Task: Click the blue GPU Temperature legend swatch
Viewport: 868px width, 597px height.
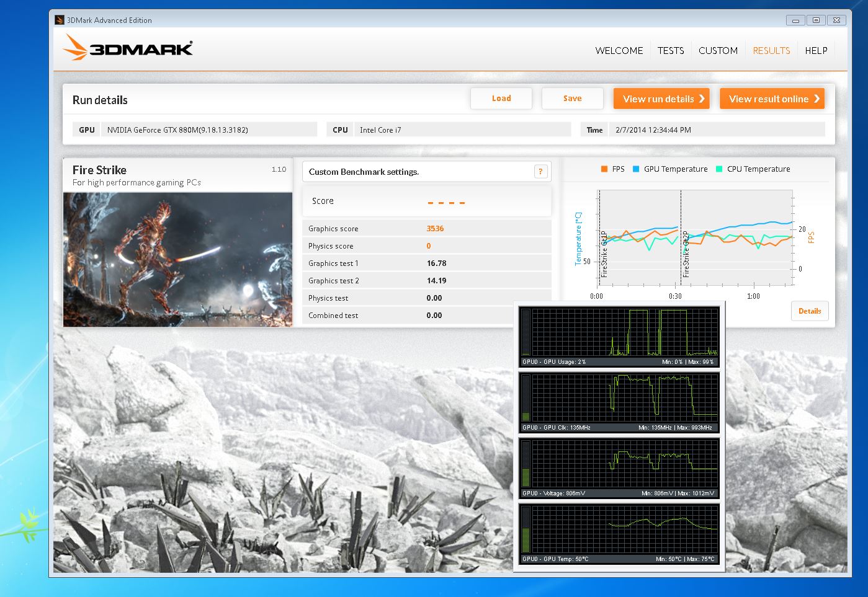Action: [x=636, y=169]
